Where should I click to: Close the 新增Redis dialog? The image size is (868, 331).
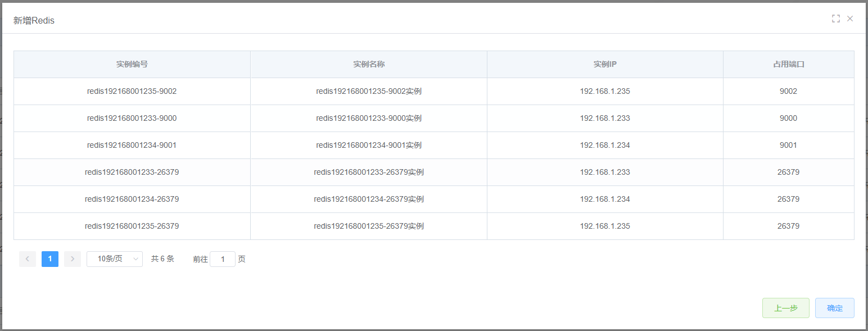[x=850, y=19]
